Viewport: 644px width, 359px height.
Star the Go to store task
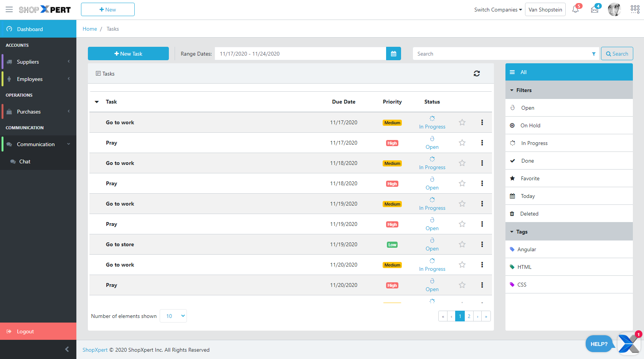click(x=462, y=244)
